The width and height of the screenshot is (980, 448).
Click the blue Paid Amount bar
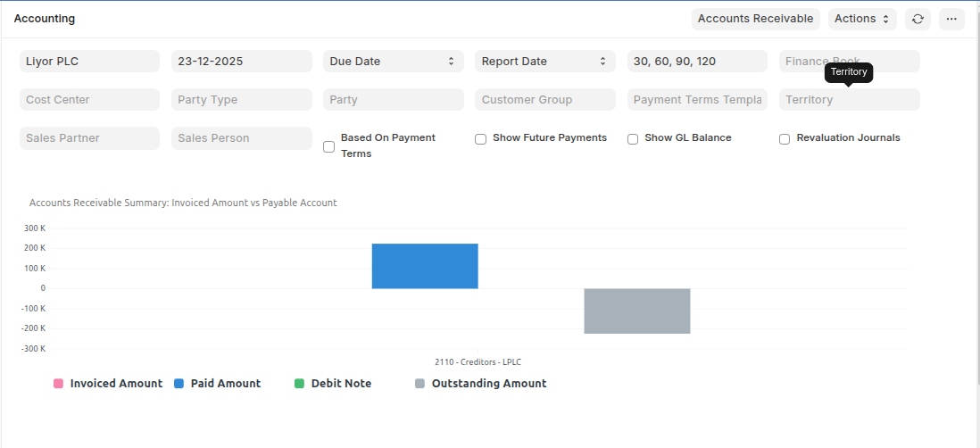pos(425,266)
